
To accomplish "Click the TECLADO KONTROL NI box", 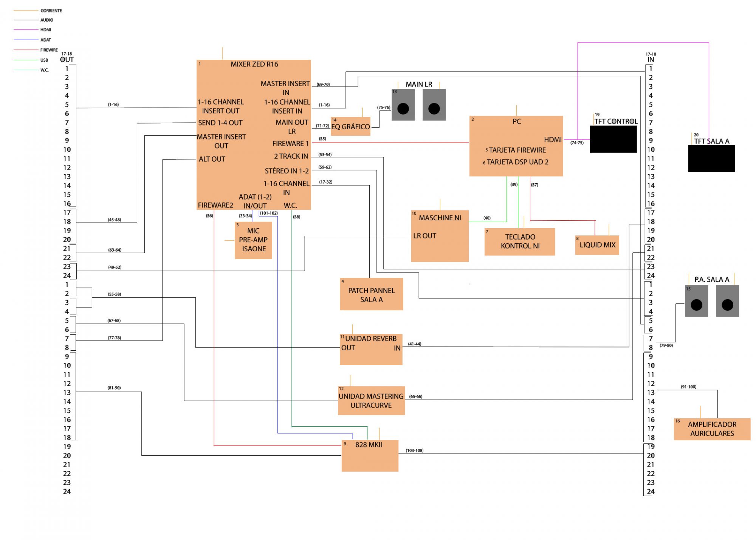I will click(520, 241).
